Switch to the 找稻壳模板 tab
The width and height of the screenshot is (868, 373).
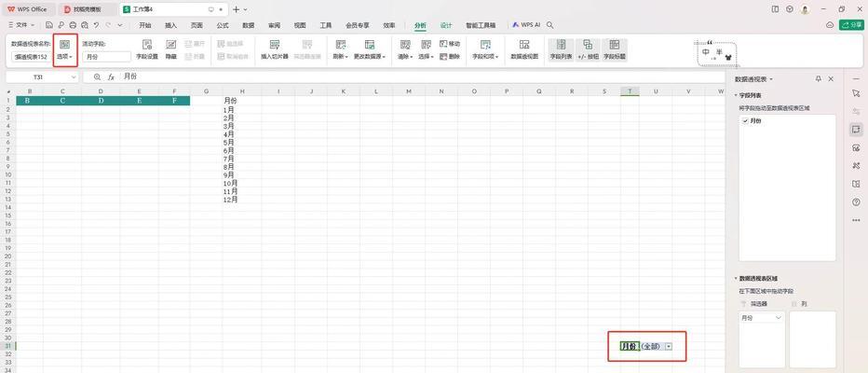point(87,9)
